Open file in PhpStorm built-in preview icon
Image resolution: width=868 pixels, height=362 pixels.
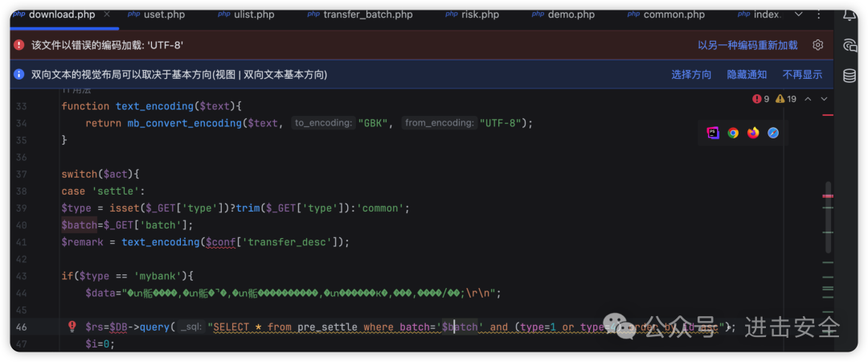713,133
